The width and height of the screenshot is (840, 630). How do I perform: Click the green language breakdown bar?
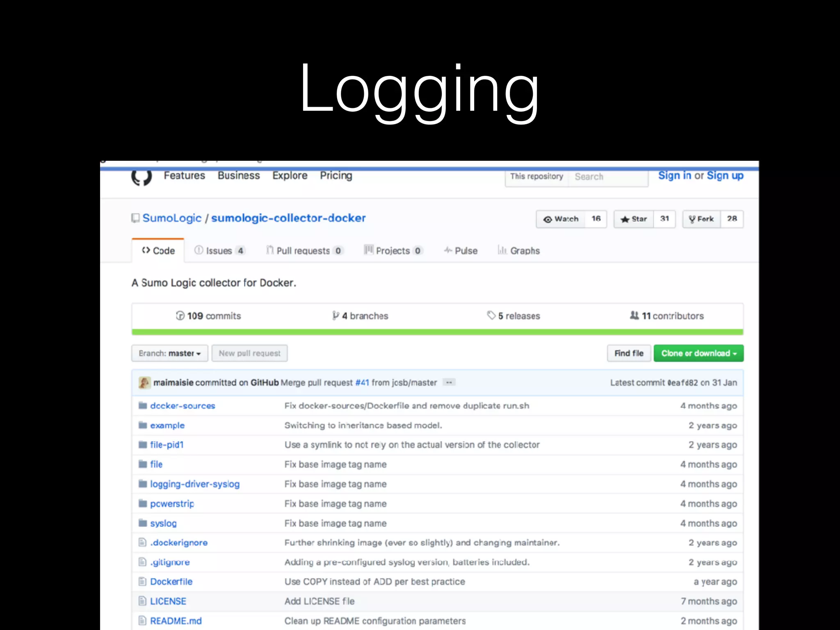coord(437,332)
